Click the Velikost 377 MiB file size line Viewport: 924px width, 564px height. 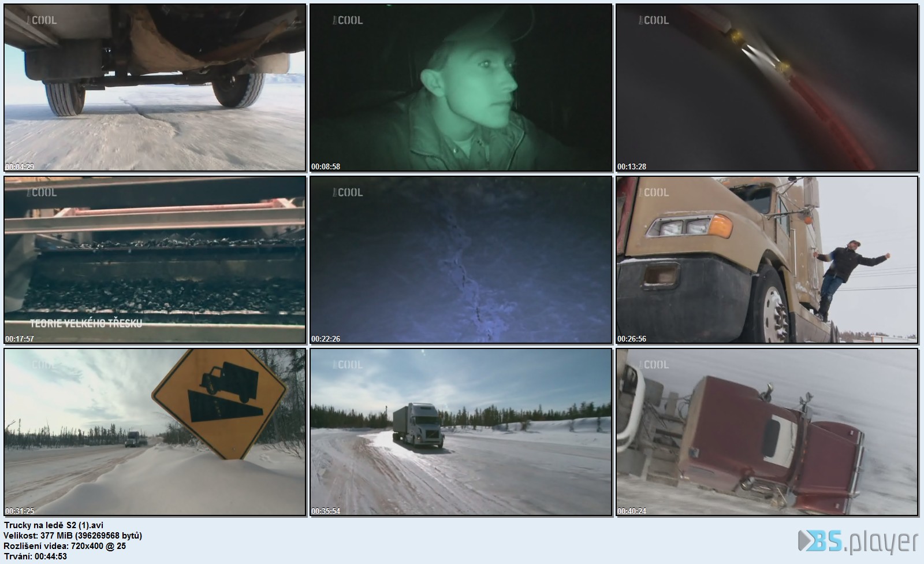tap(73, 536)
